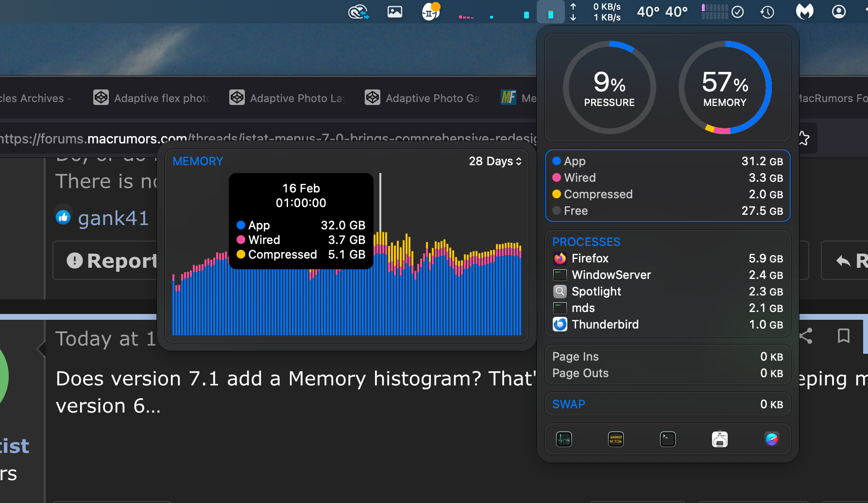Open the iStat Menus app icon
Screen dimensions: 868x503
click(772, 439)
